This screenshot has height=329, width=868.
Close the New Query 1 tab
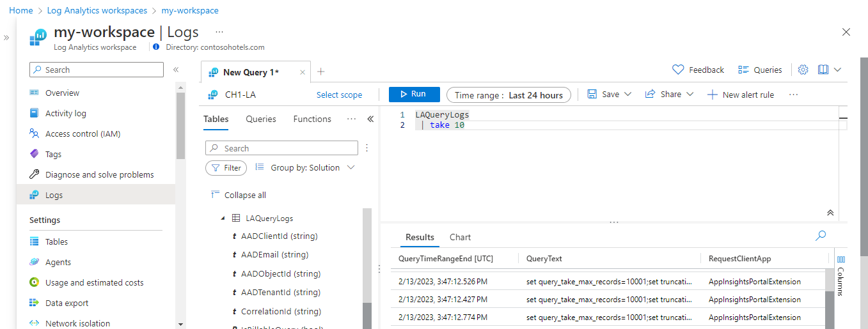point(303,72)
